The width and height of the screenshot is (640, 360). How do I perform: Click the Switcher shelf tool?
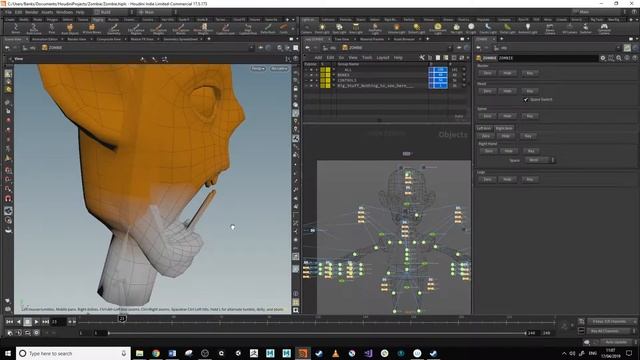(x=585, y=29)
